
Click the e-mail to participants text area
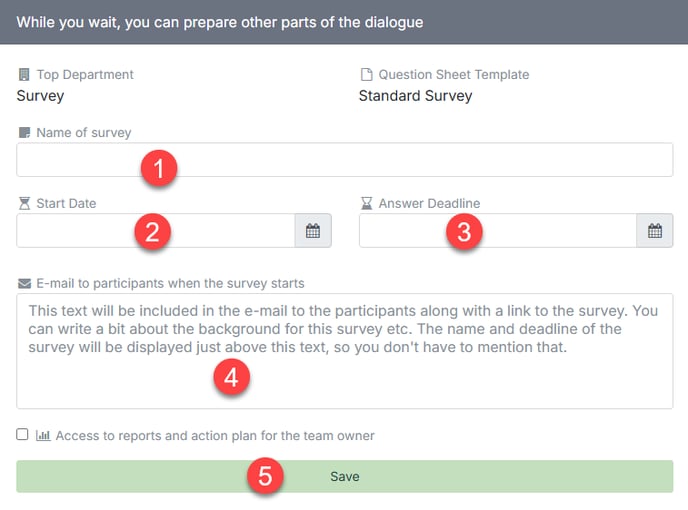tap(344, 351)
